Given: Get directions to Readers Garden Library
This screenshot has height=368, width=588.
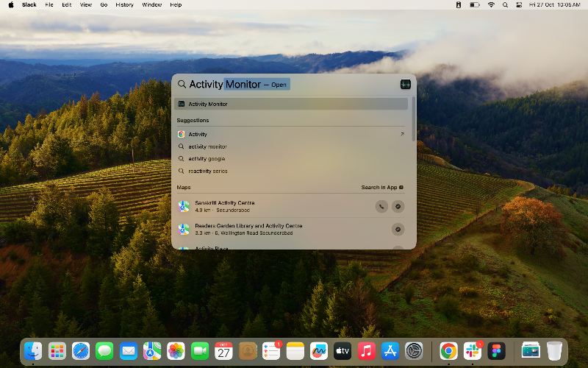Looking at the screenshot, I should pyautogui.click(x=398, y=229).
